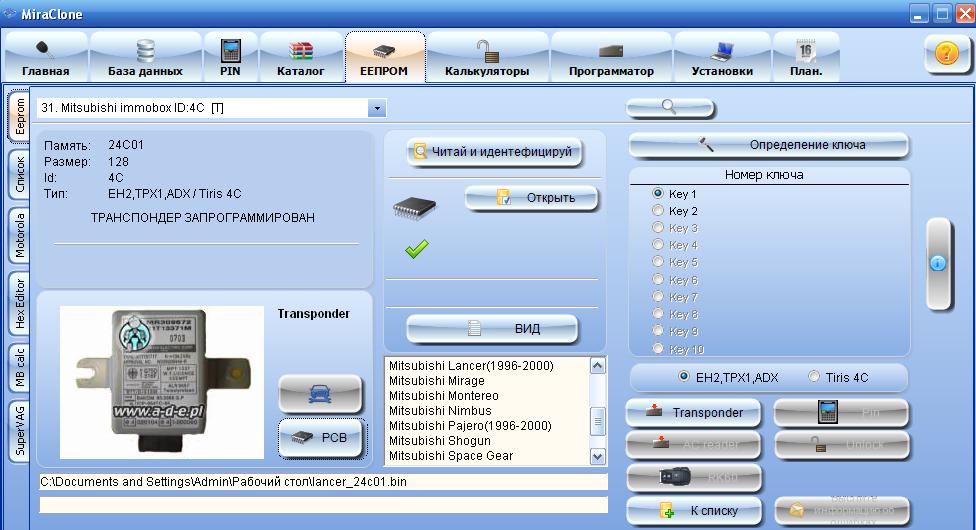Screen dimensions: 976x530
Task: Open the MB calc side tab
Action: tap(19, 367)
